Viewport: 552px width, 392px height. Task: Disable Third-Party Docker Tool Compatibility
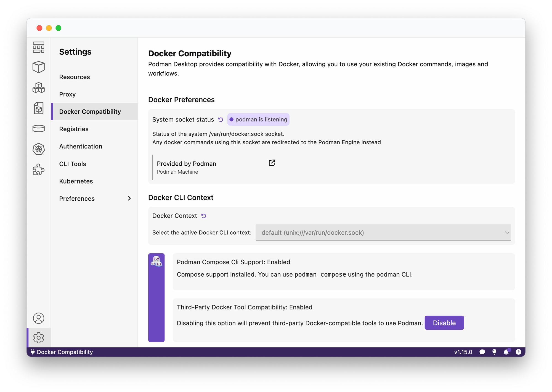click(x=444, y=323)
